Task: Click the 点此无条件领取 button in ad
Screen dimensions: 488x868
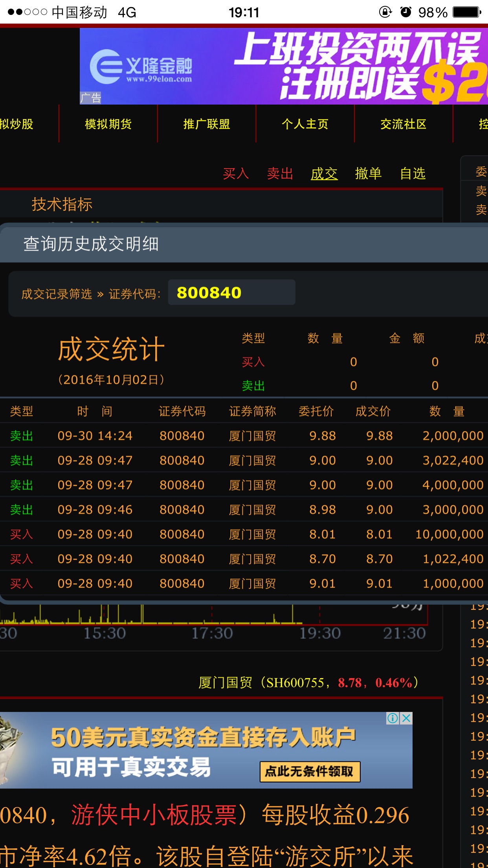Action: [x=310, y=771]
